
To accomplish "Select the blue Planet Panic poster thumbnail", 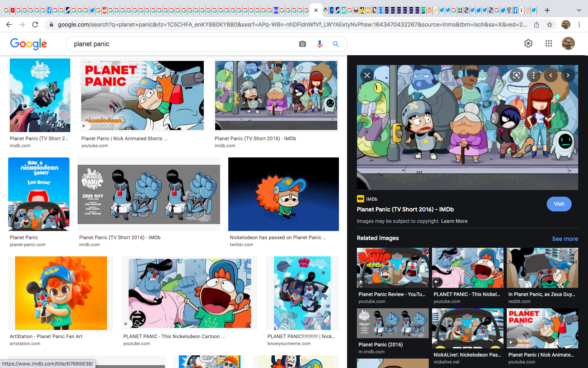I will click(x=40, y=95).
